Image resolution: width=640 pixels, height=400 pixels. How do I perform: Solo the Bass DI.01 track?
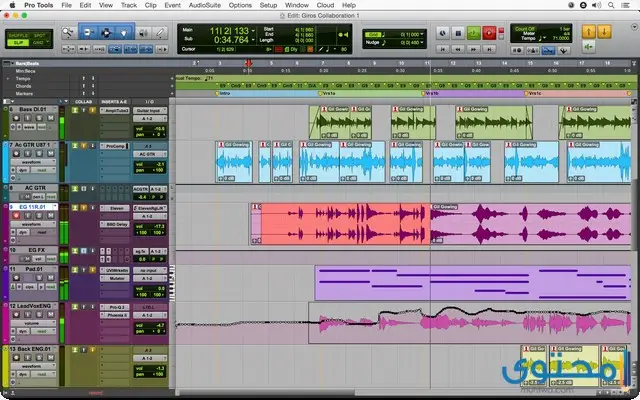pos(39,118)
